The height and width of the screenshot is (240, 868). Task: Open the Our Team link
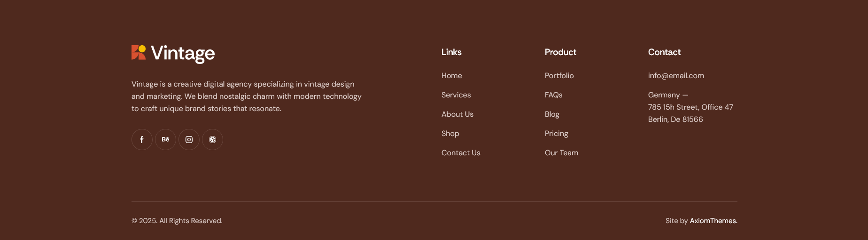click(x=562, y=153)
